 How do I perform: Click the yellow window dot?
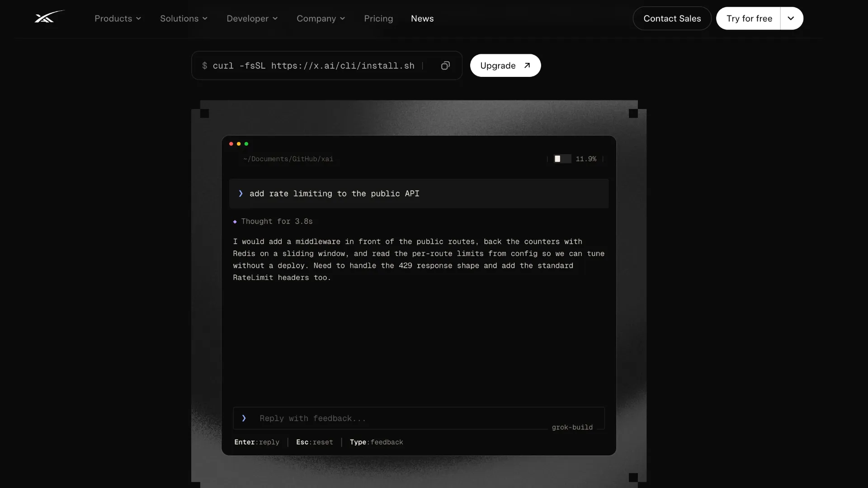(239, 144)
